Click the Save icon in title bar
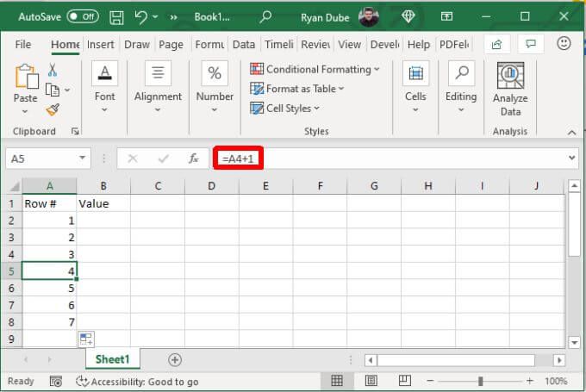Image resolution: width=586 pixels, height=392 pixels. point(116,17)
